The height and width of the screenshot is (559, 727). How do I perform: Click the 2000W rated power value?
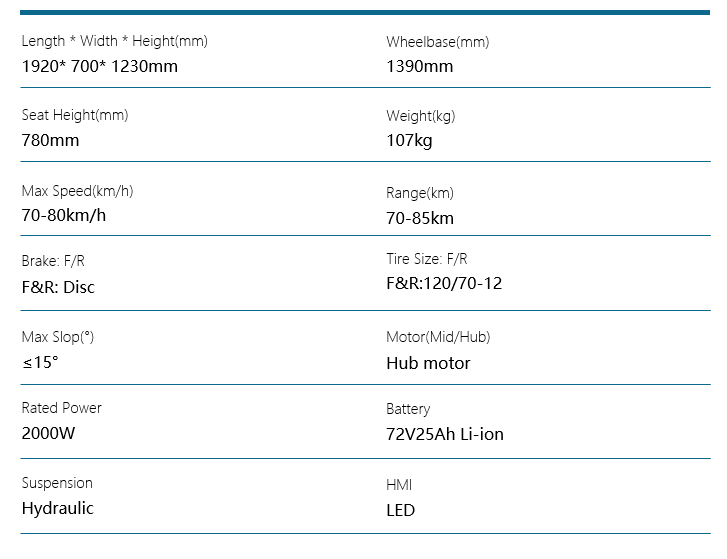(48, 434)
